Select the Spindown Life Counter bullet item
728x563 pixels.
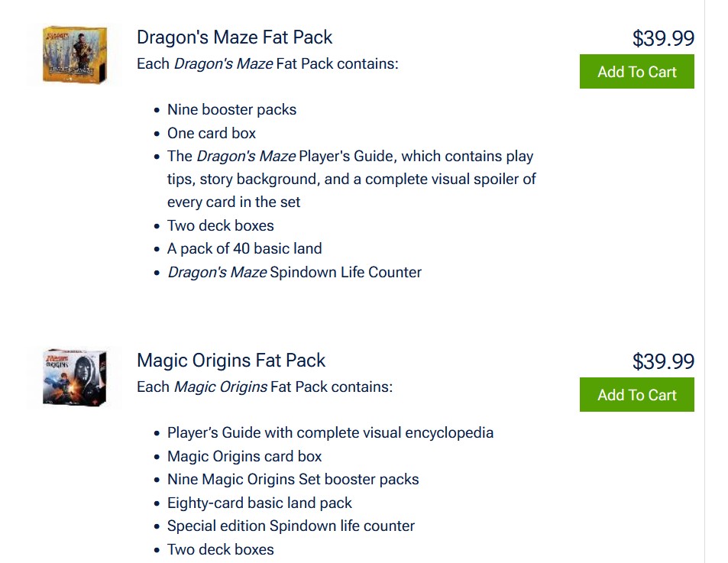294,272
